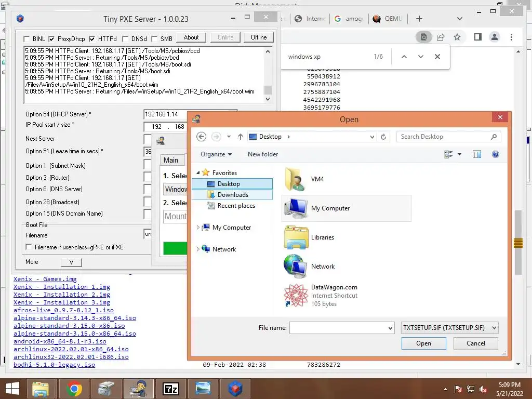Refresh the Desktop folder listing
532x399 pixels.
point(383,137)
